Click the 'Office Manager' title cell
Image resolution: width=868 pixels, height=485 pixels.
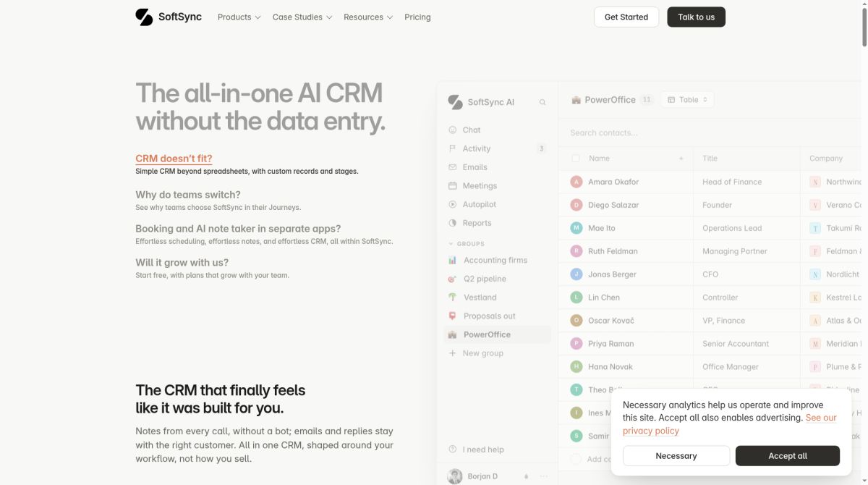[731, 367]
